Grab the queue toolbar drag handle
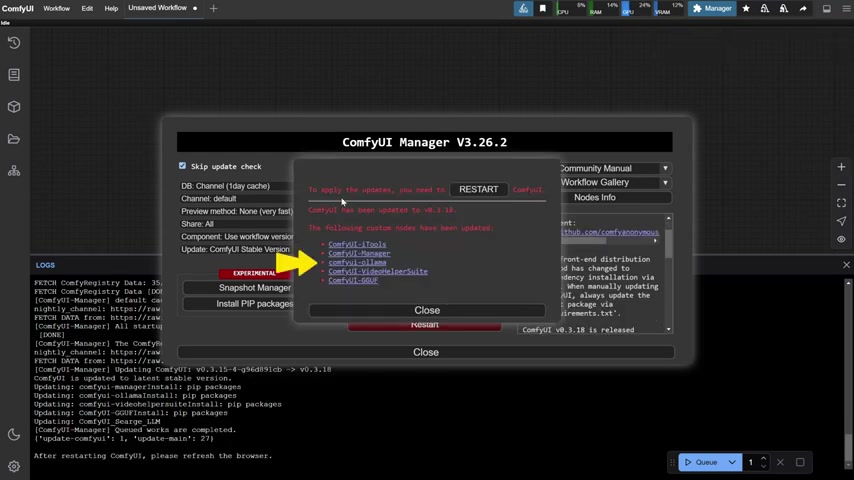The width and height of the screenshot is (854, 480). (x=672, y=462)
